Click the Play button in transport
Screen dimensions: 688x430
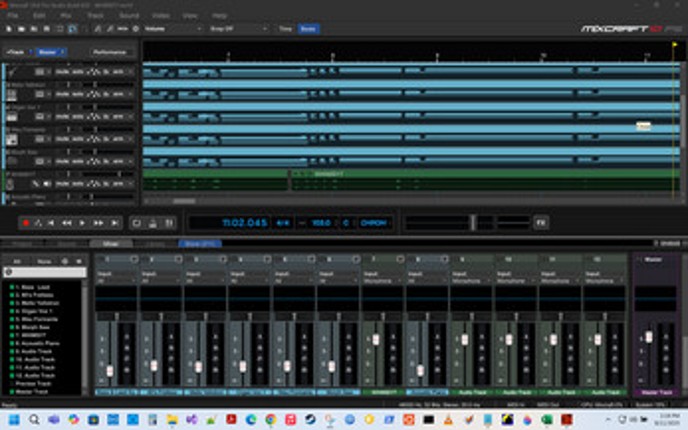click(84, 223)
